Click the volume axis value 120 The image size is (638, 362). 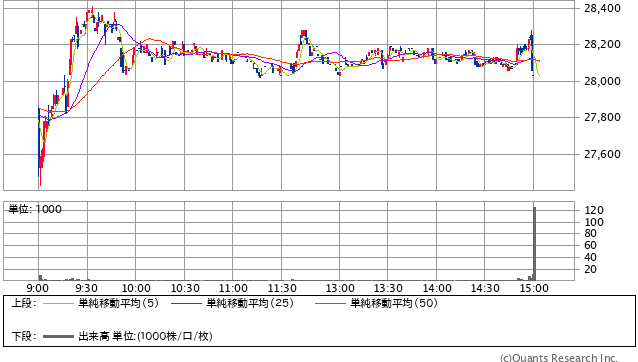594,210
